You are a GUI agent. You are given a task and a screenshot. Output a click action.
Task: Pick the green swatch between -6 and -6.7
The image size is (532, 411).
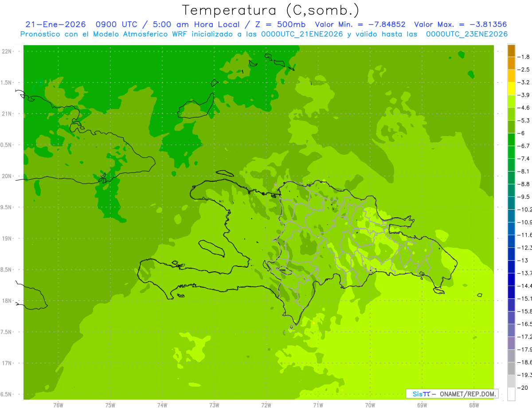[511, 140]
